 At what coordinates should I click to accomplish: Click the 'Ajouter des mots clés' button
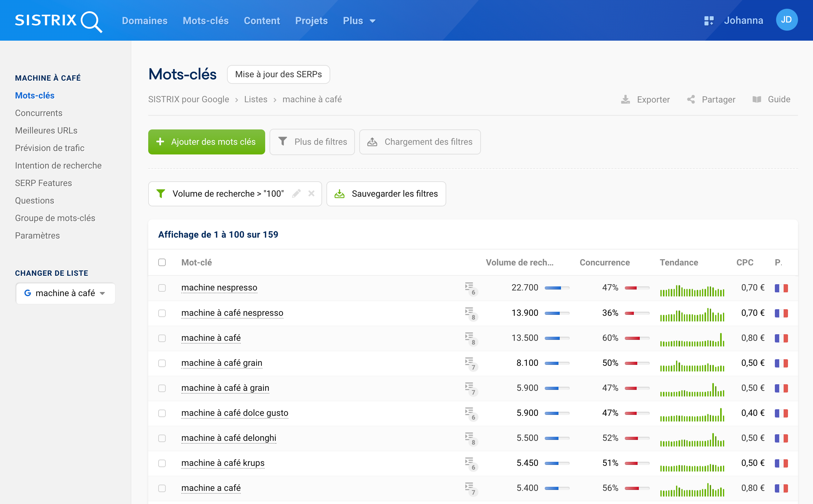(x=205, y=142)
